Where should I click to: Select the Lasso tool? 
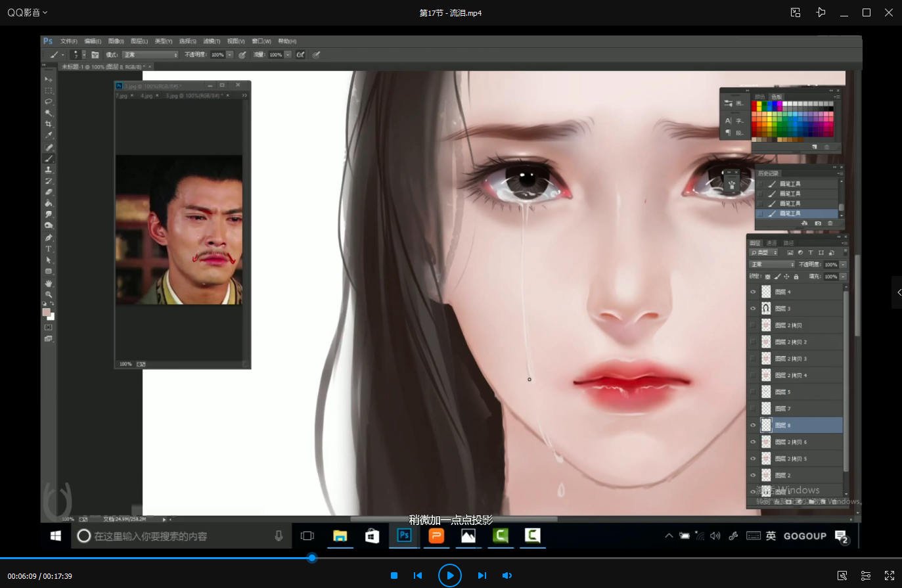(49, 101)
